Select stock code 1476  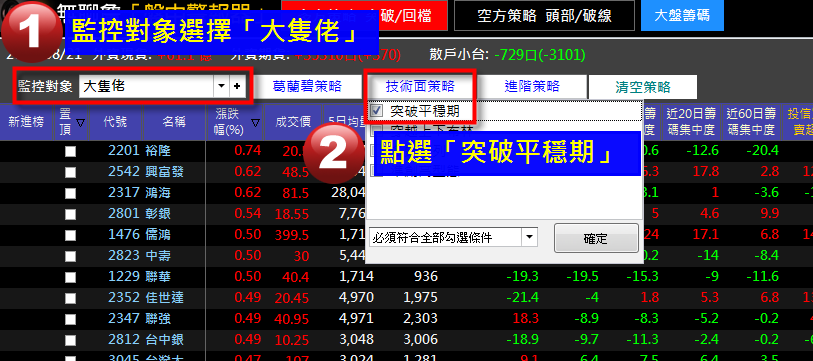[124, 234]
